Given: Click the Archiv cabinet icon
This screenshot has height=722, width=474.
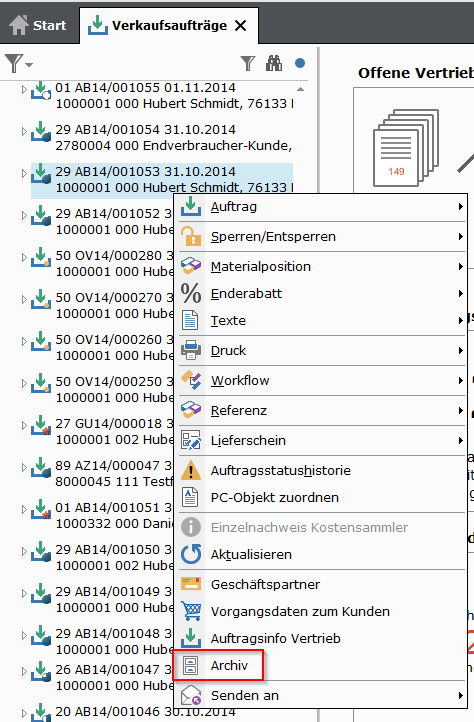Looking at the screenshot, I should coord(190,665).
